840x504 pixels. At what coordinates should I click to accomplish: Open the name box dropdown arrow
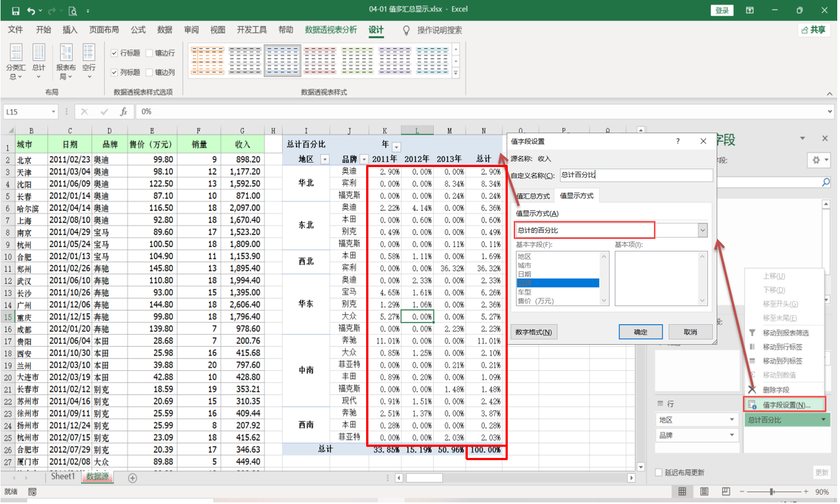pyautogui.click(x=54, y=112)
